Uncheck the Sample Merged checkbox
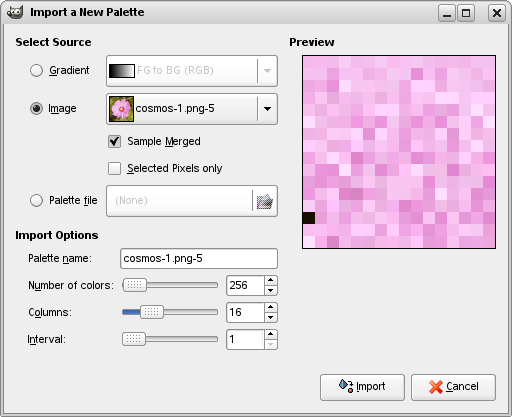The height and width of the screenshot is (417, 512). tap(114, 141)
